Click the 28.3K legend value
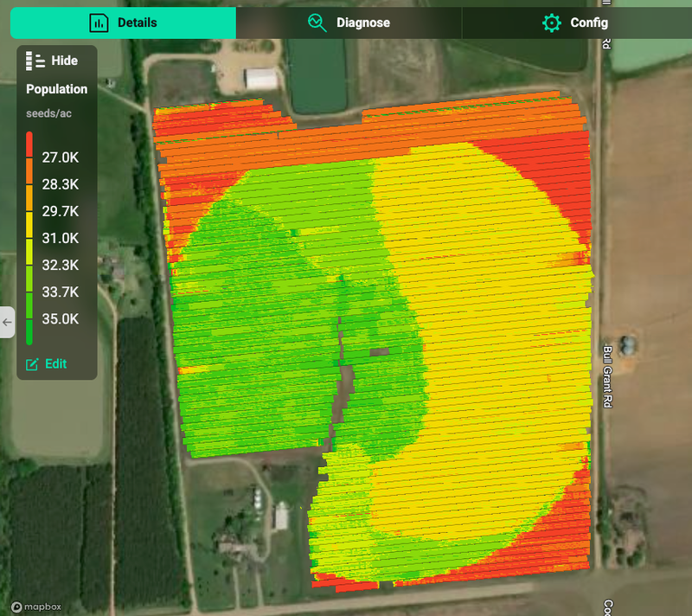The width and height of the screenshot is (692, 616). (x=61, y=184)
